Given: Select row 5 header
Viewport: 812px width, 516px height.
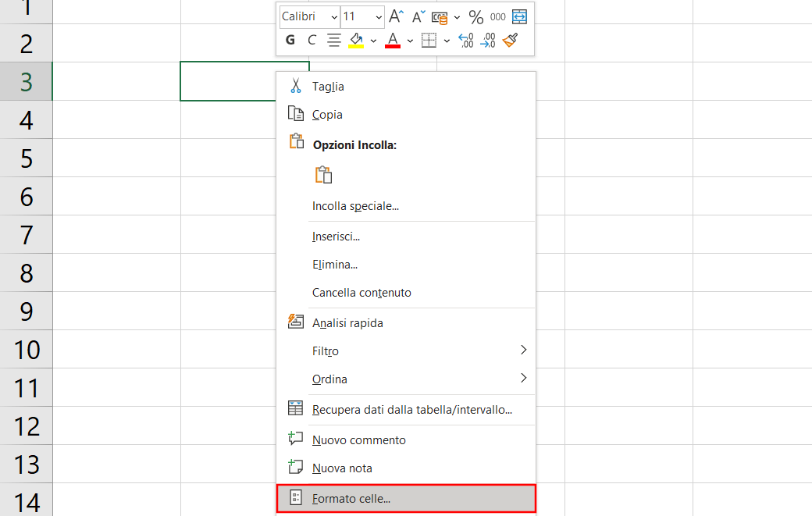Looking at the screenshot, I should 26,158.
